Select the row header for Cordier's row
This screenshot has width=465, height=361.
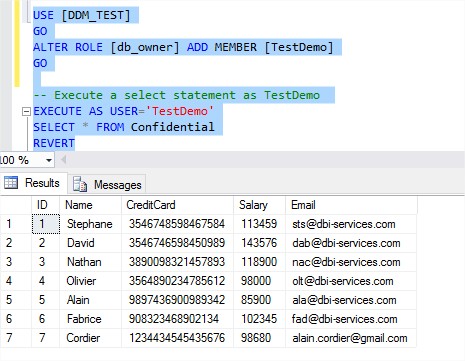(x=16, y=338)
